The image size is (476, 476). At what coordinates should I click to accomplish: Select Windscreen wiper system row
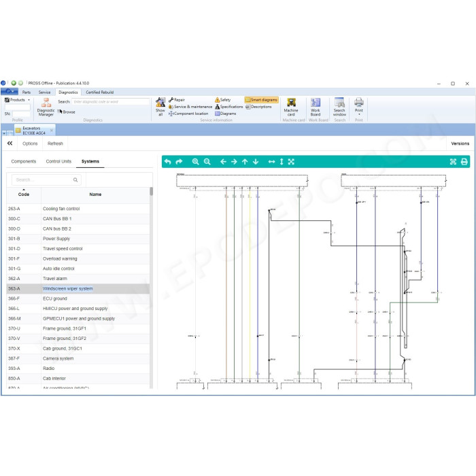coord(78,289)
